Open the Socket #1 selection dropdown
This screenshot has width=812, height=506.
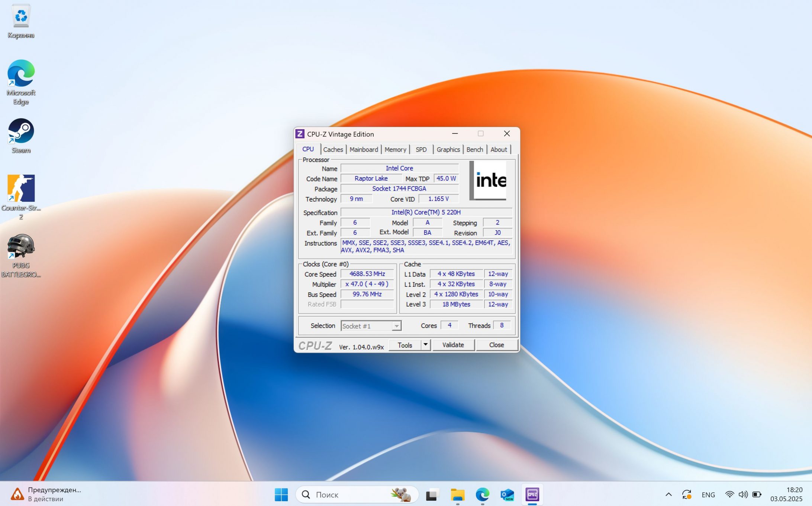(x=371, y=326)
